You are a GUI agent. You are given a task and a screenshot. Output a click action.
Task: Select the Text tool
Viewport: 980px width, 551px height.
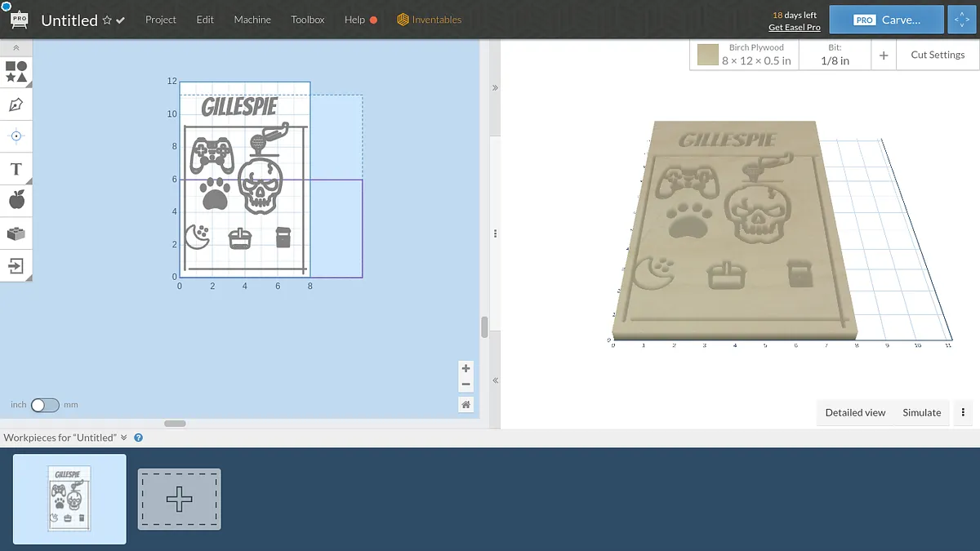pos(16,169)
